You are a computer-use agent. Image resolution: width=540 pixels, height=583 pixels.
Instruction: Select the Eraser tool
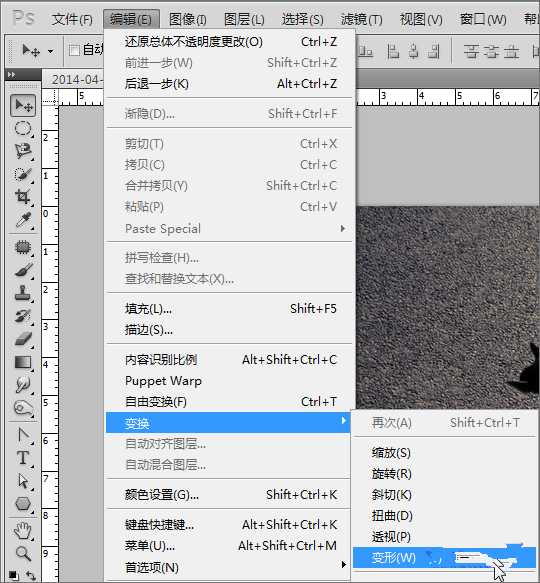coord(23,339)
